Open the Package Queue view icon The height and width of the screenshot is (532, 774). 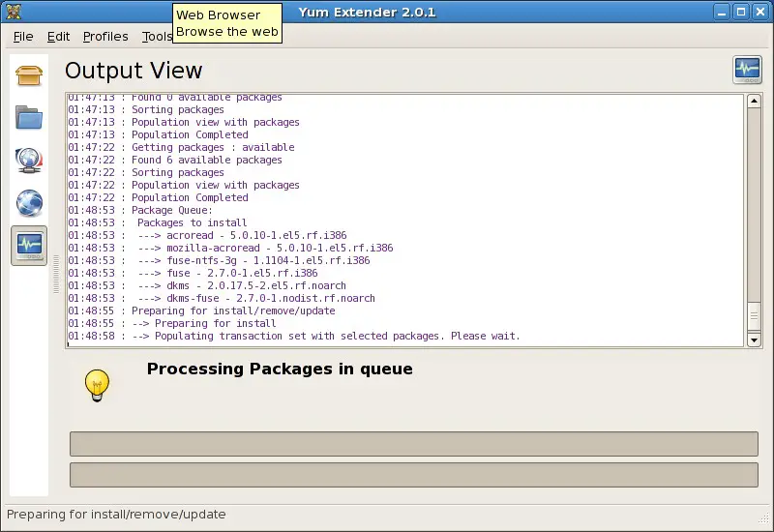click(x=29, y=161)
